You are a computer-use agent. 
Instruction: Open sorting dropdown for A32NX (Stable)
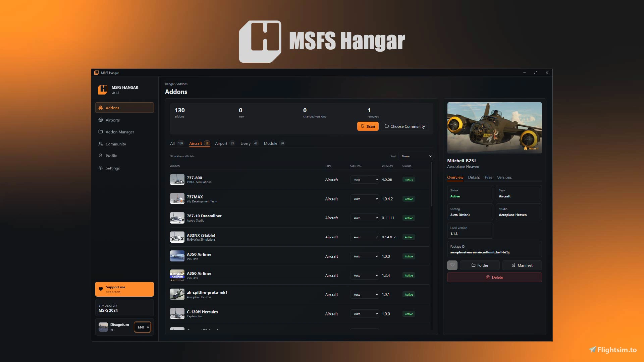point(365,237)
